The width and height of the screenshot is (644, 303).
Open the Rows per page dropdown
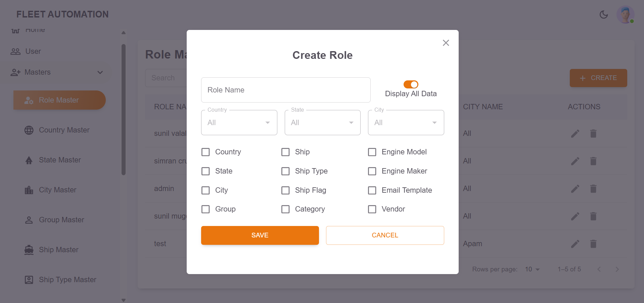532,269
